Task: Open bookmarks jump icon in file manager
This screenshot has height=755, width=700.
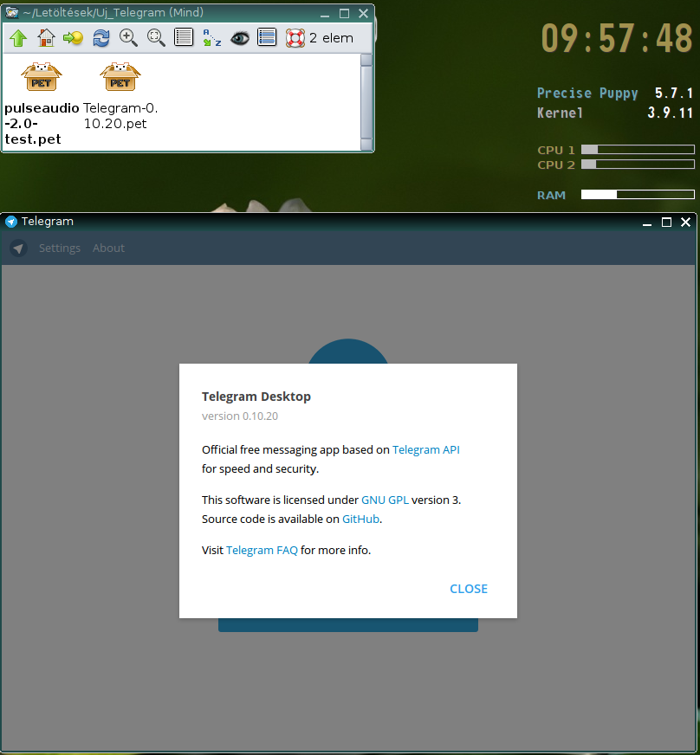Action: pyautogui.click(x=74, y=38)
